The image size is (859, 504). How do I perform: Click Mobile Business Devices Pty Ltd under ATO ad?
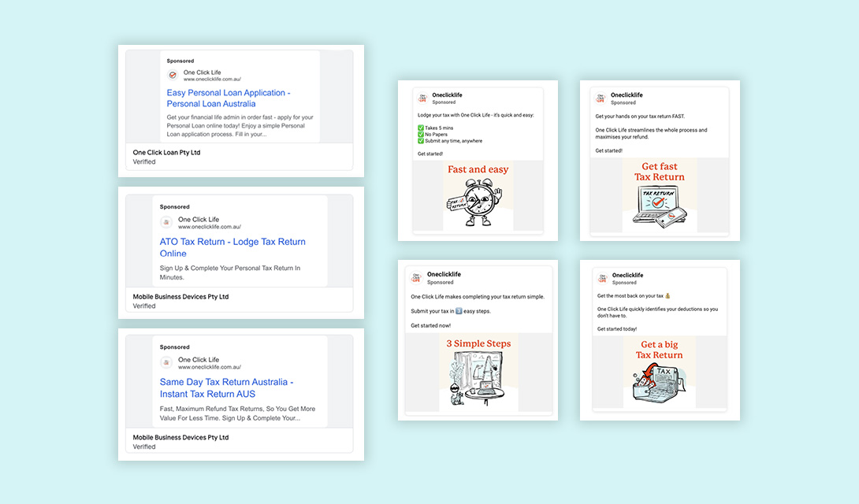point(180,297)
